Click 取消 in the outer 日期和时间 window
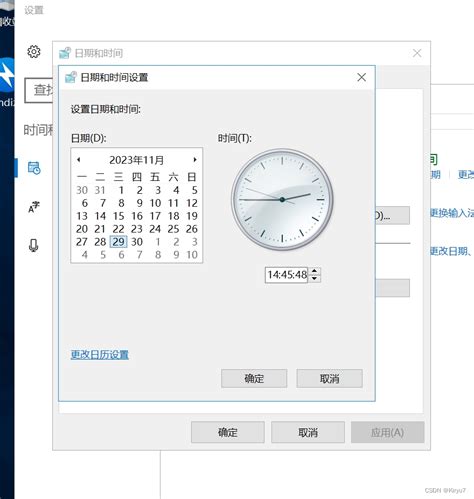The image size is (474, 499). pyautogui.click(x=308, y=432)
